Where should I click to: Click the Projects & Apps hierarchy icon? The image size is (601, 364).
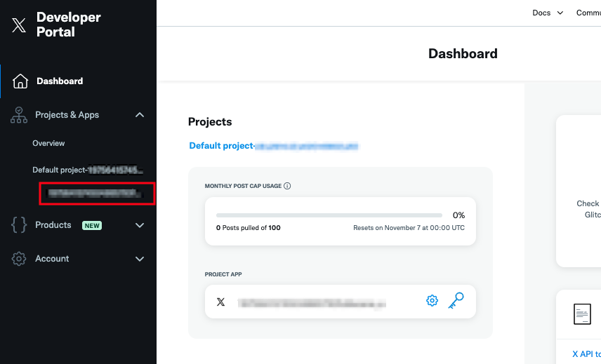tap(19, 115)
